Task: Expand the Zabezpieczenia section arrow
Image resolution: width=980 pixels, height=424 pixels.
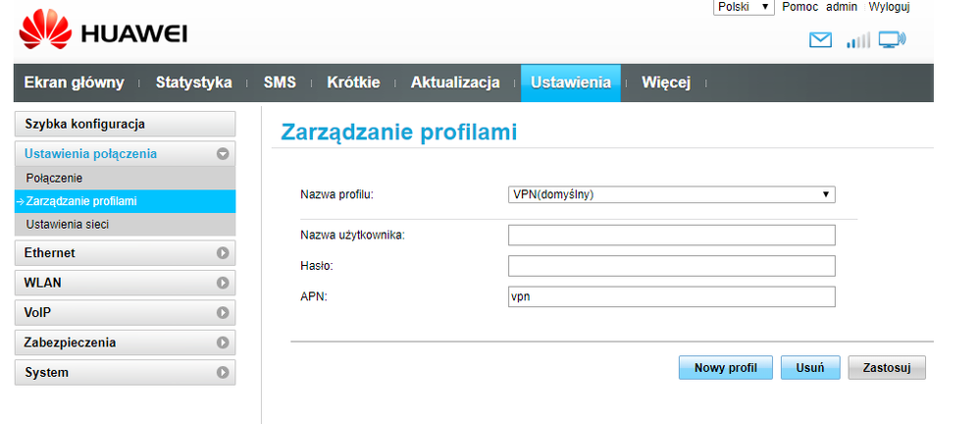Action: click(x=224, y=343)
